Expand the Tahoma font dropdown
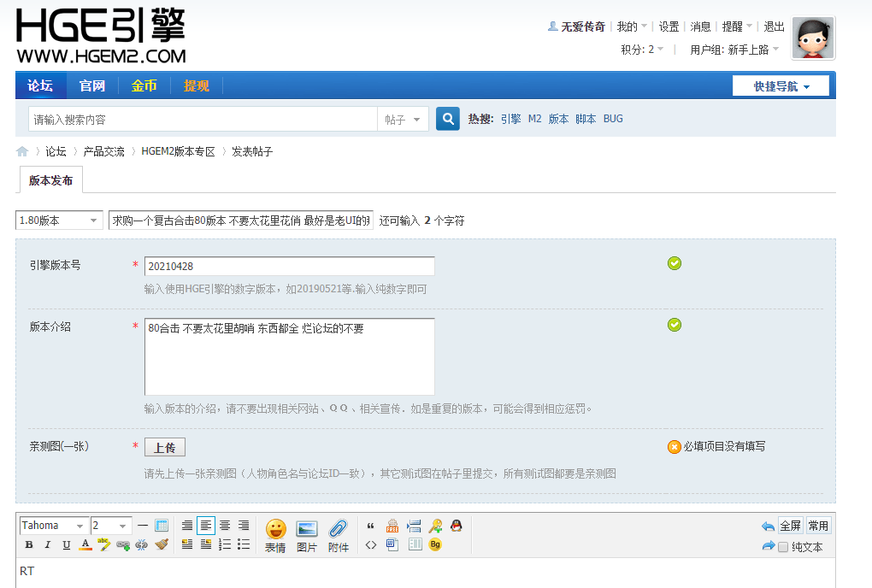The width and height of the screenshot is (872, 588). tap(54, 526)
